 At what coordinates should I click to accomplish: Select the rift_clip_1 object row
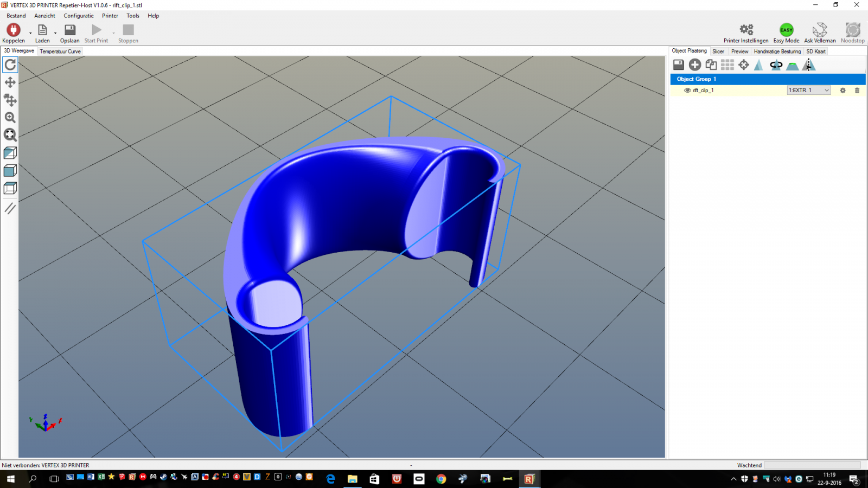[768, 91]
